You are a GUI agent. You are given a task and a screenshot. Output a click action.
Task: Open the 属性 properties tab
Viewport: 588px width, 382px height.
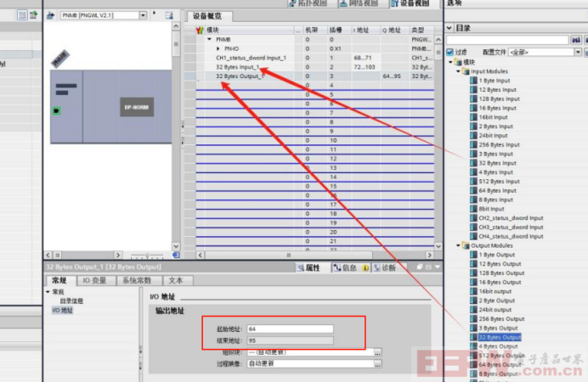309,267
